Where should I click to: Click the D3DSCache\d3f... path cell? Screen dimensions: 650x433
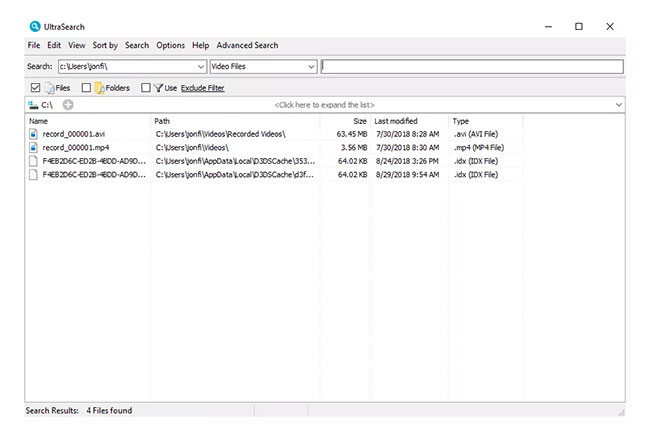(234, 175)
